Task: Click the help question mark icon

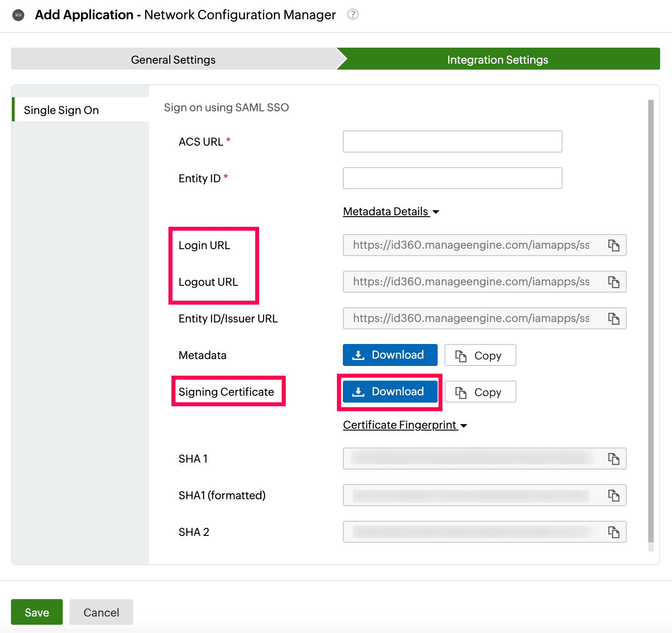Action: [353, 15]
